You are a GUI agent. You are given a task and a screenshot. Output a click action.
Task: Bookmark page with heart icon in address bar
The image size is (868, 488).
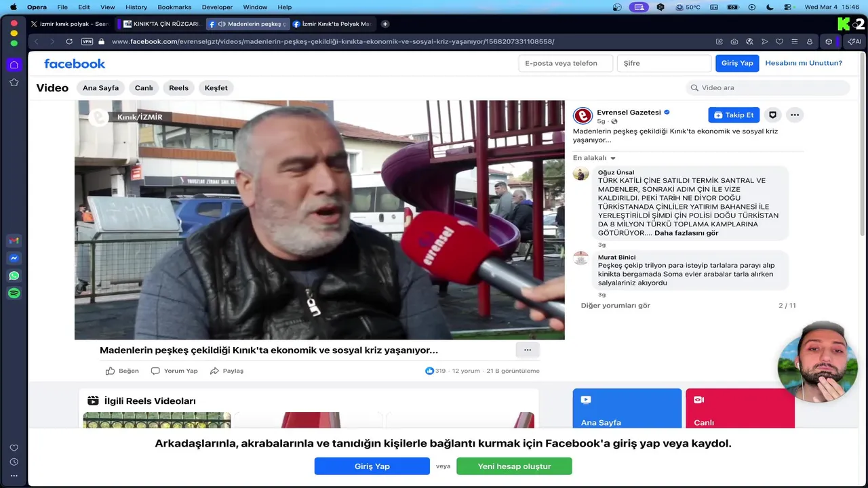(x=779, y=41)
